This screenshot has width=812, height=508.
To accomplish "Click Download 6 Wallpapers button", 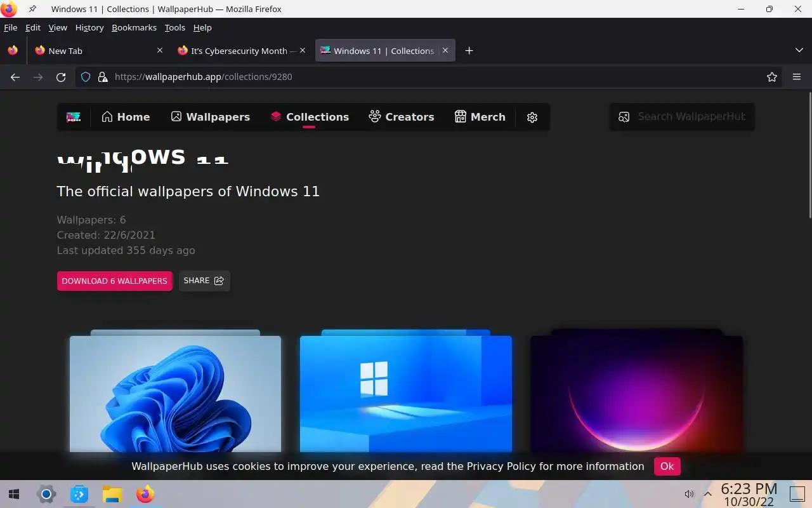I will pos(115,281).
